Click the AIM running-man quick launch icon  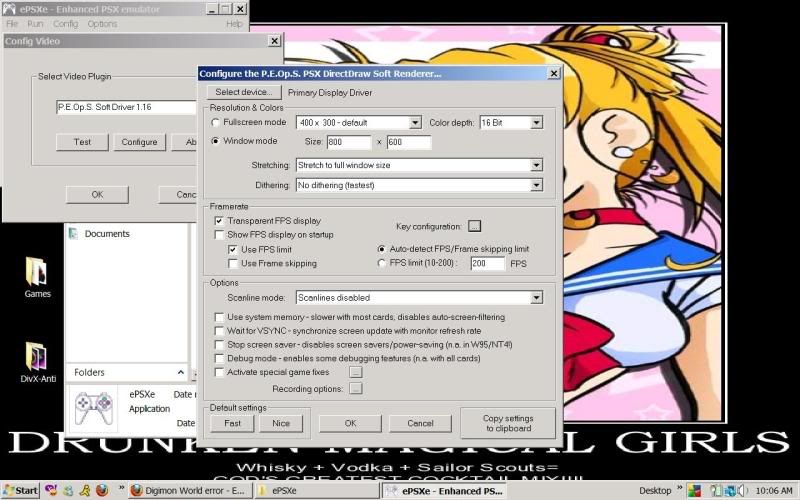[85, 490]
